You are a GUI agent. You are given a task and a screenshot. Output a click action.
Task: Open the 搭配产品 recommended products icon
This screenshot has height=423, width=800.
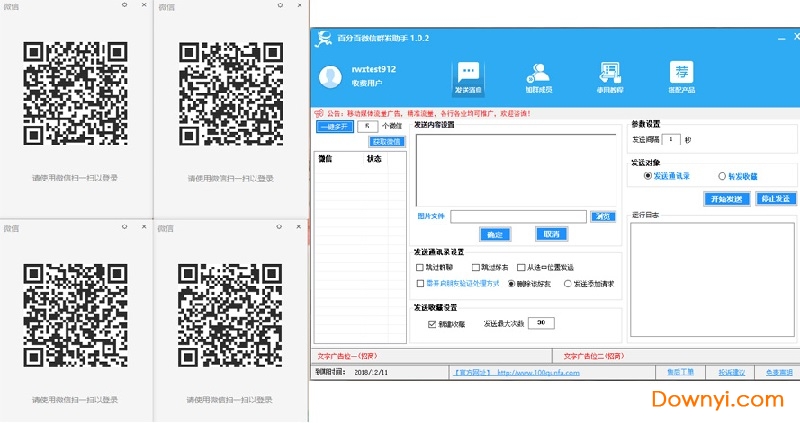pos(682,78)
